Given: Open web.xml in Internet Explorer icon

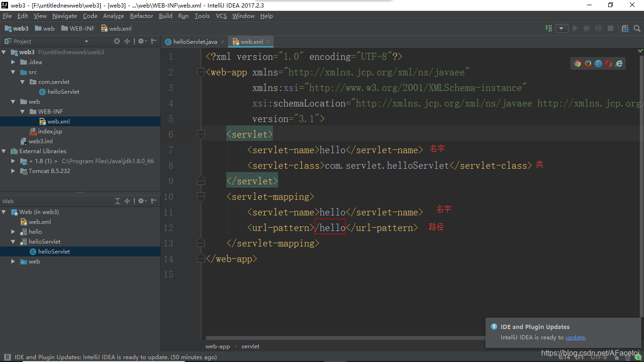Looking at the screenshot, I should [x=619, y=64].
